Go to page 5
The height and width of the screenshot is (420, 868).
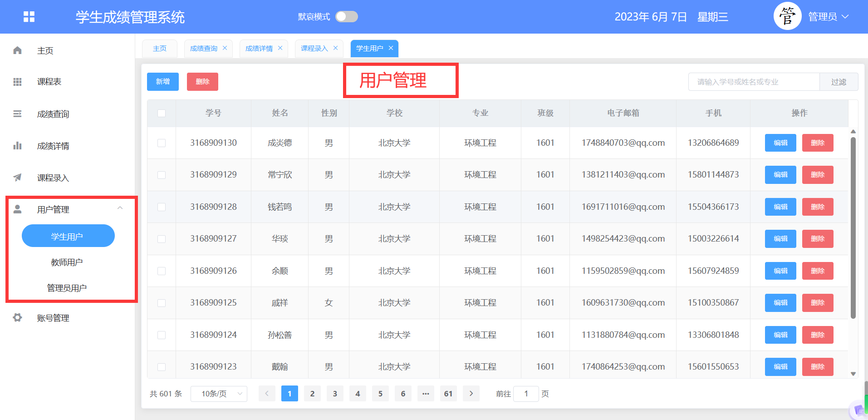[380, 394]
